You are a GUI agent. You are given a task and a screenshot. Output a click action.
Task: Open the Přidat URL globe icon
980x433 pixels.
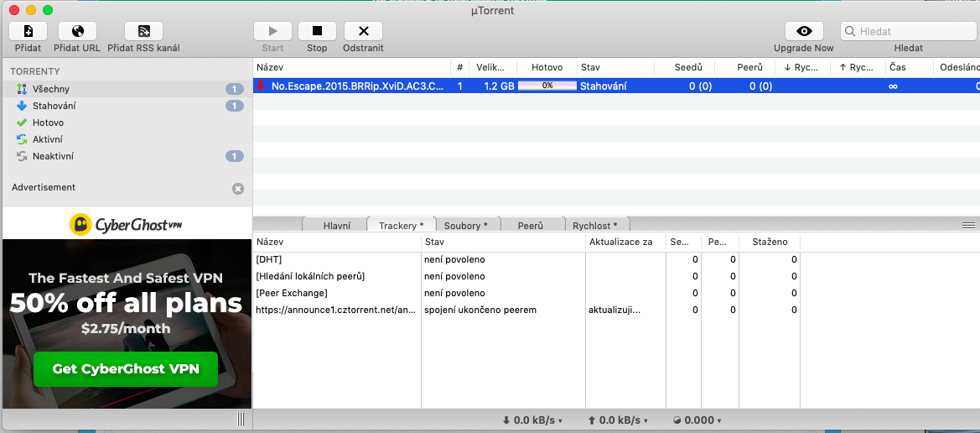pyautogui.click(x=77, y=31)
